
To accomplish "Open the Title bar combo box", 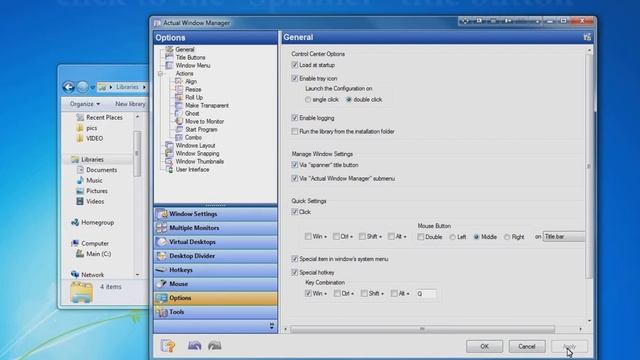I will pyautogui.click(x=564, y=237).
